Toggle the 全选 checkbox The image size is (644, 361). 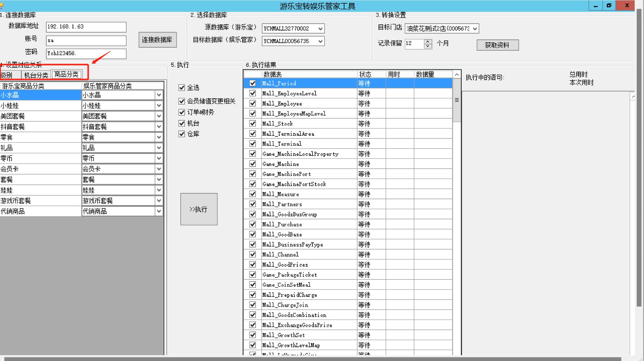pyautogui.click(x=182, y=87)
